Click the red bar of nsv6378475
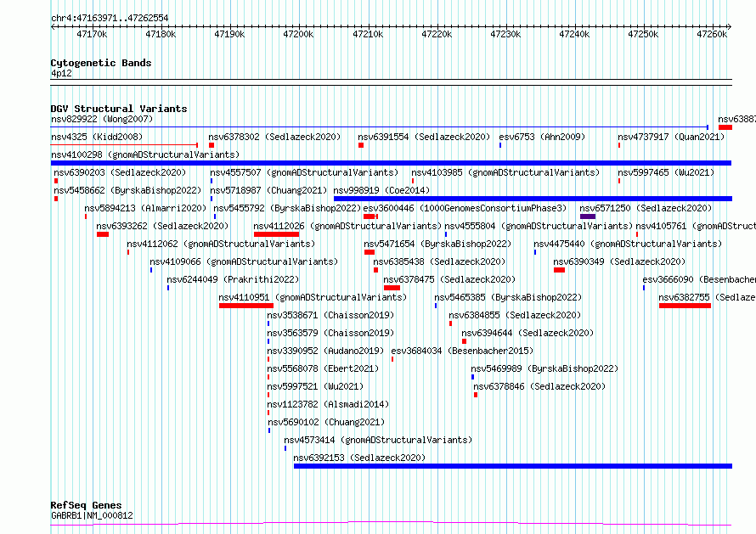 pos(392,288)
